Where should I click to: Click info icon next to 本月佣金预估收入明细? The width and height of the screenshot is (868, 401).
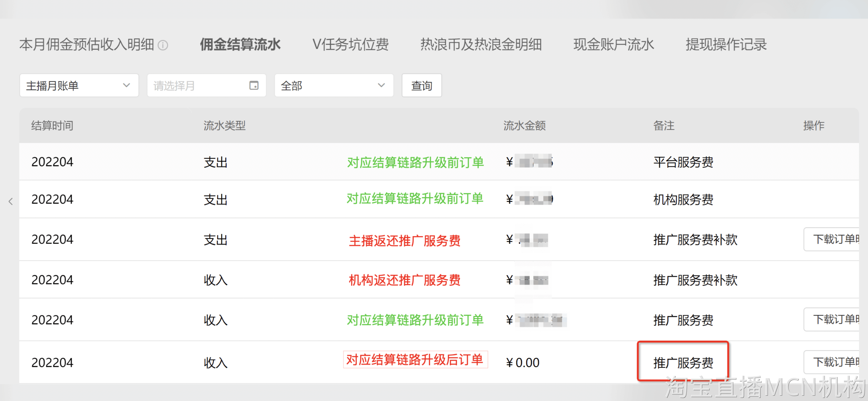[163, 45]
